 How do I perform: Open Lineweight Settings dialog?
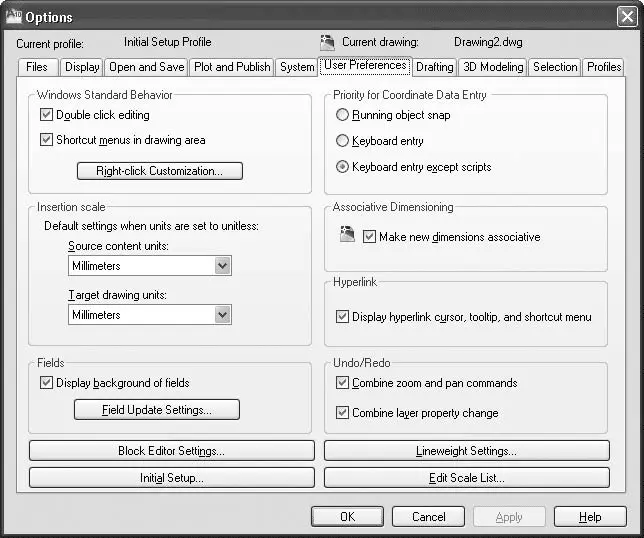point(466,451)
